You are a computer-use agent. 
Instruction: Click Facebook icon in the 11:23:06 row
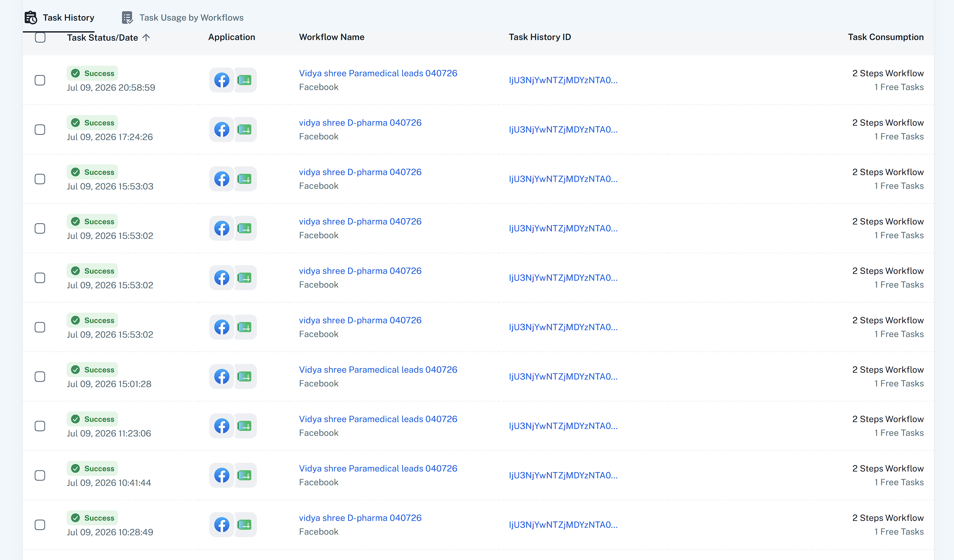(x=222, y=426)
